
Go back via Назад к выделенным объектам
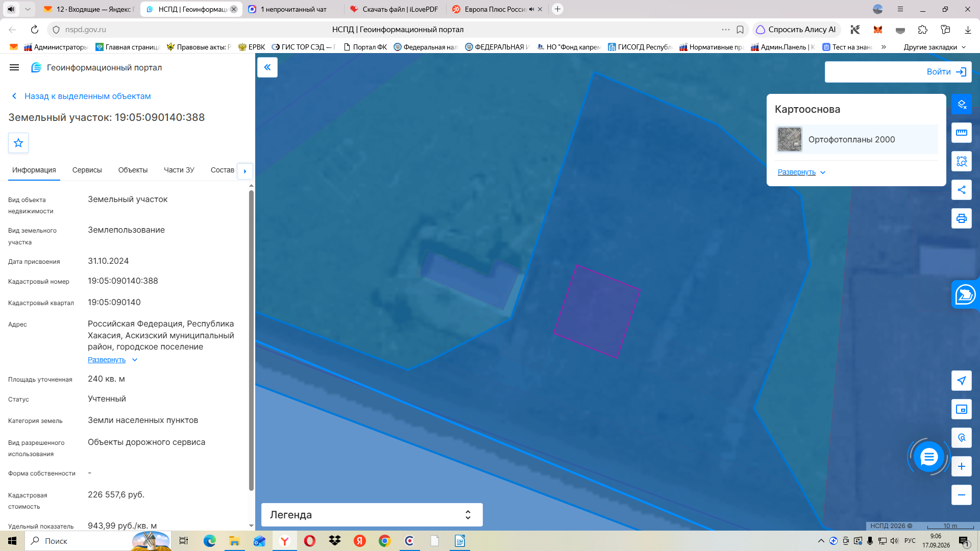tap(82, 96)
